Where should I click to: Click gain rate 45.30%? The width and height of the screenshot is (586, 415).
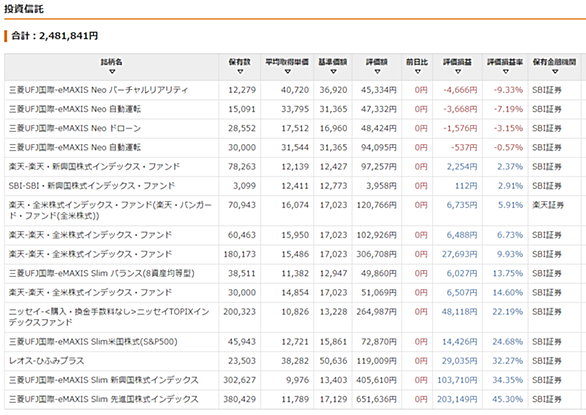[508, 399]
